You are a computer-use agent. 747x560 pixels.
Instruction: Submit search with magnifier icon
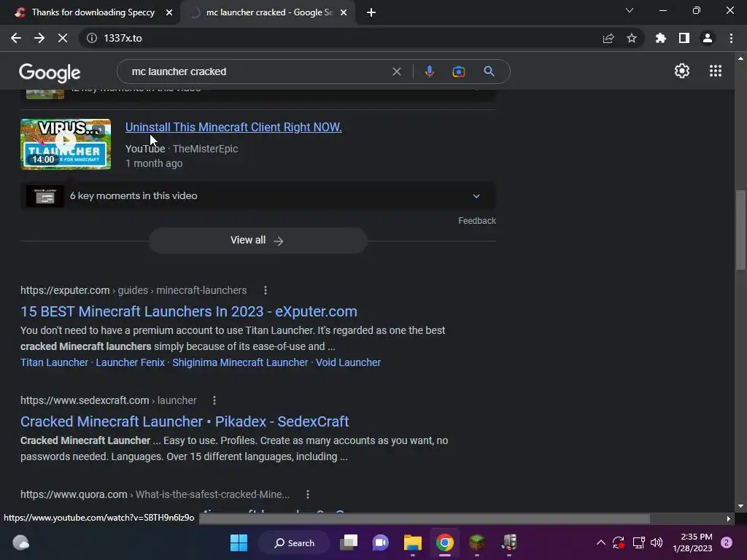(489, 71)
